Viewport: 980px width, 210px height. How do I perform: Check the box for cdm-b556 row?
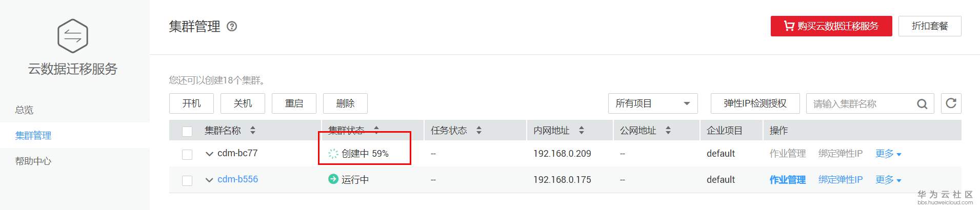pyautogui.click(x=187, y=180)
